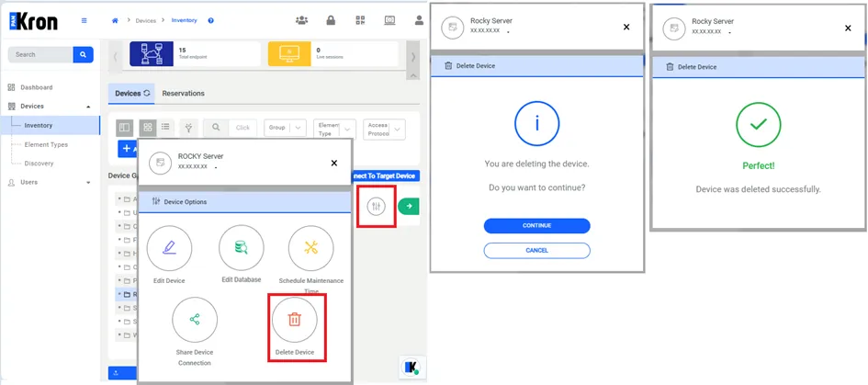Collapse the stats panel with up chevron

click(413, 74)
